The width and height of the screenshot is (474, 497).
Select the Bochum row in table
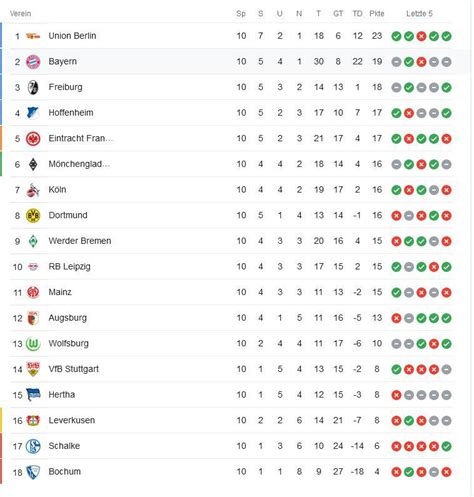pos(231,472)
